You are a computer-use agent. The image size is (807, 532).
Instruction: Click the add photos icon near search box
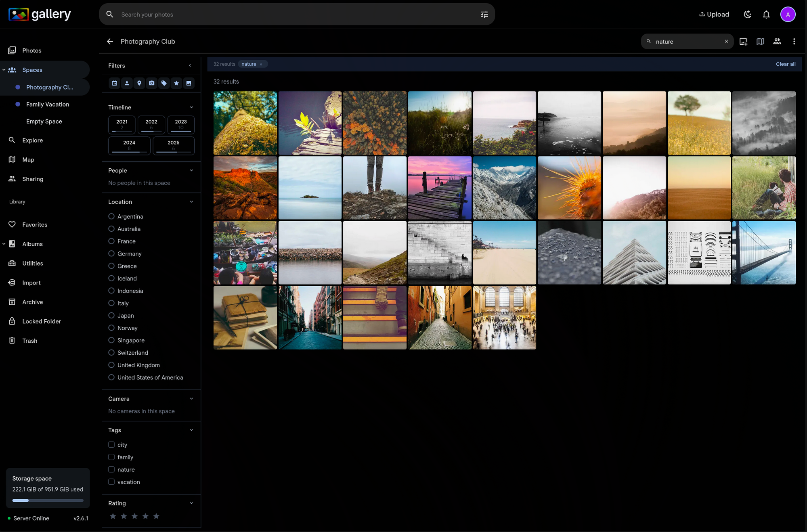click(x=743, y=41)
